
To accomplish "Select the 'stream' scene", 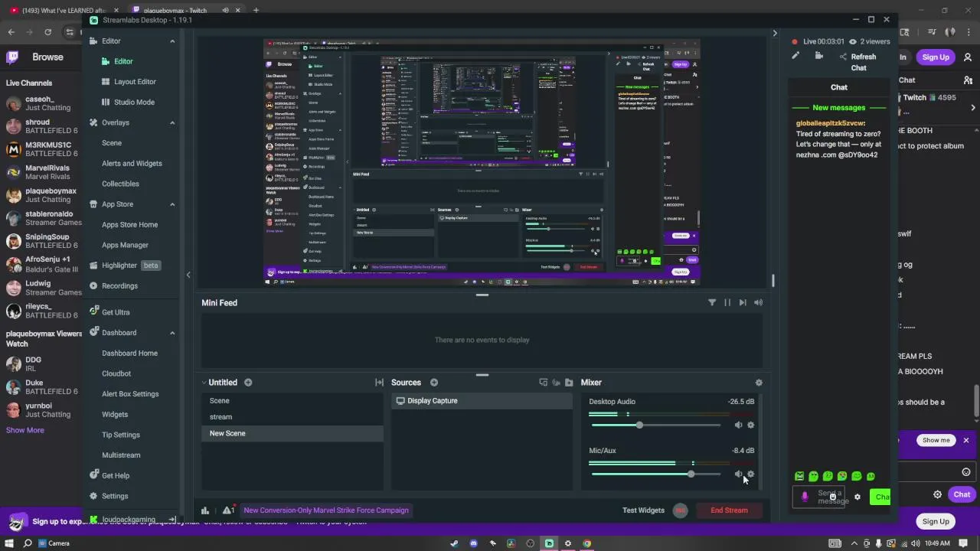I will [x=292, y=417].
